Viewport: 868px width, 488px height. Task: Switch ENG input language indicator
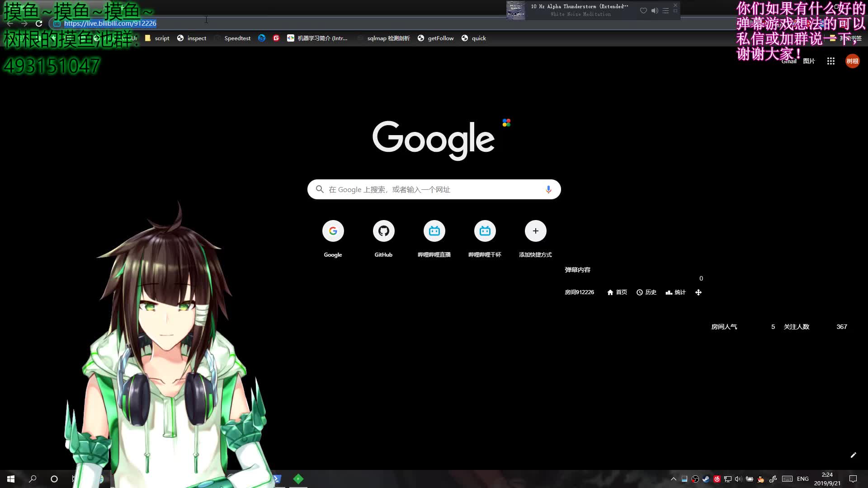pos(803,479)
